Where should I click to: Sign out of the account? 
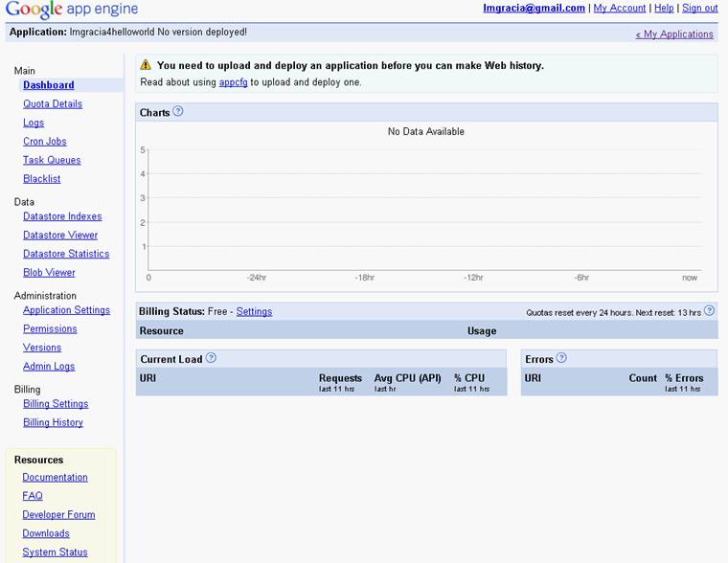(699, 8)
